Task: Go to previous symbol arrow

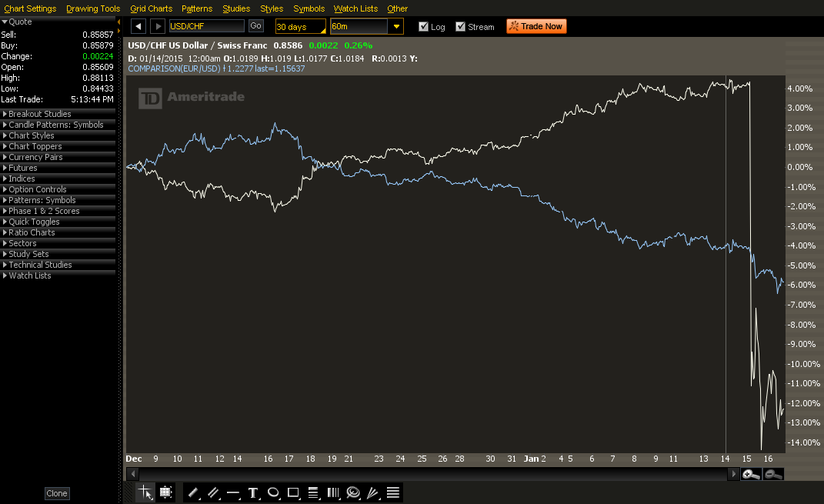Action: click(138, 26)
